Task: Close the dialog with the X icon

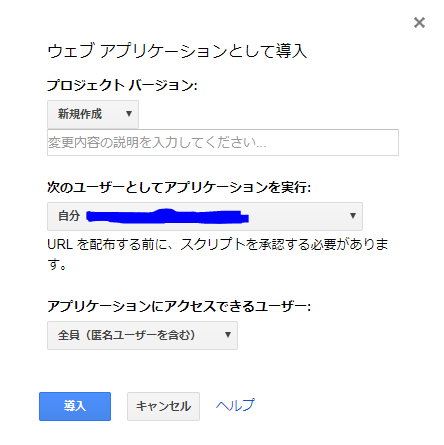Action: [x=419, y=23]
